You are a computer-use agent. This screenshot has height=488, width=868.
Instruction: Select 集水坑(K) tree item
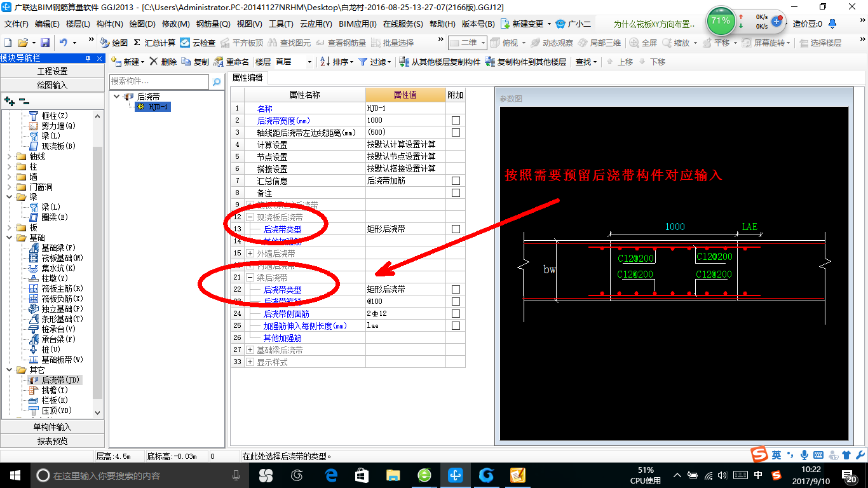52,268
